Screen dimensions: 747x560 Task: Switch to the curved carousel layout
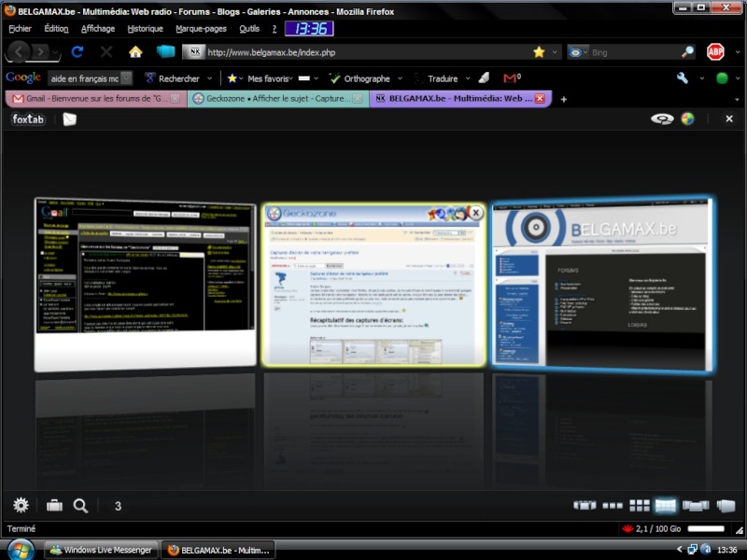click(585, 505)
